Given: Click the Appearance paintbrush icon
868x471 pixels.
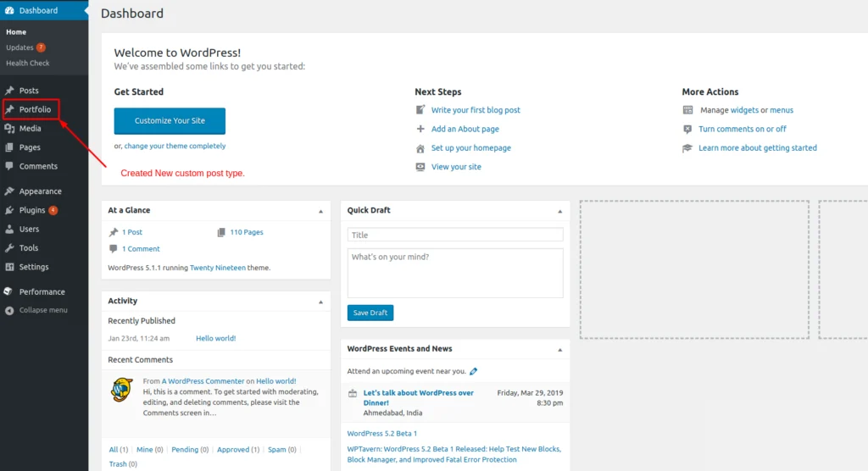Looking at the screenshot, I should (x=9, y=191).
